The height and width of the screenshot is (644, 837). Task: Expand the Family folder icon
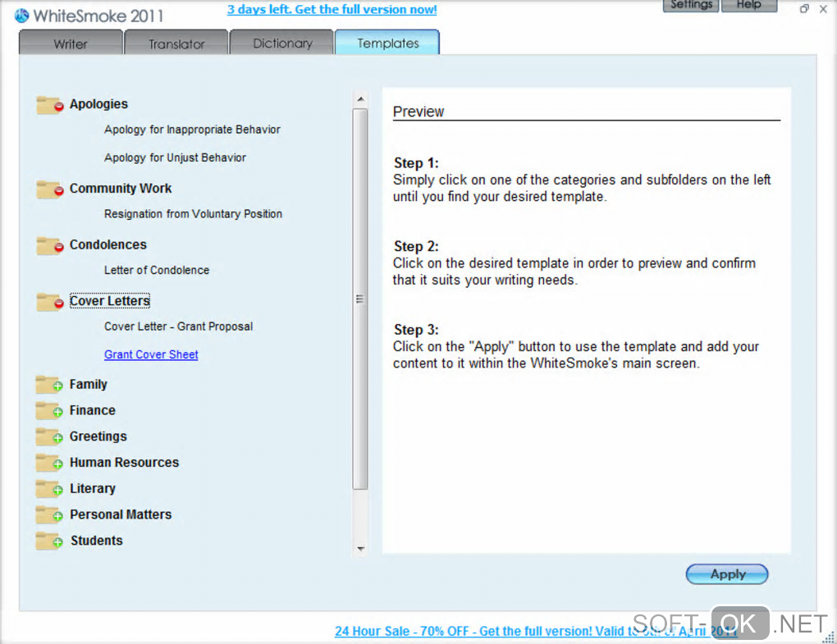tap(49, 385)
